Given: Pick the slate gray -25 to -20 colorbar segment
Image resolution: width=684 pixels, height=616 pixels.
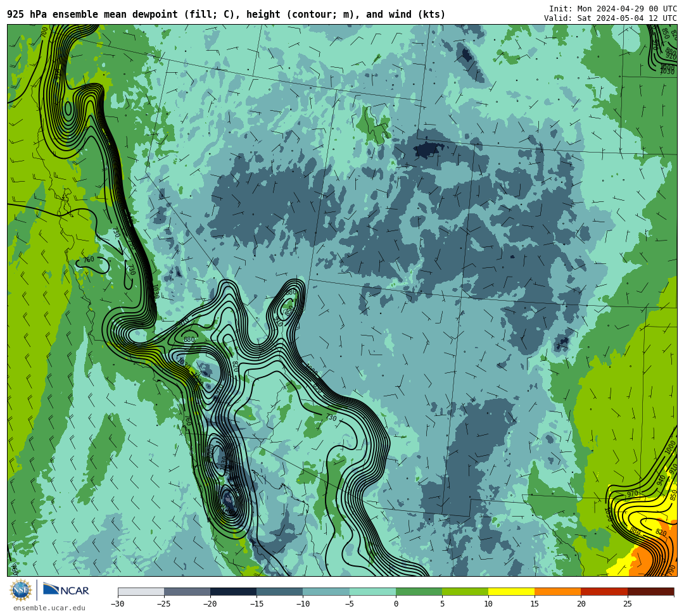Looking at the screenshot, I should [187, 591].
